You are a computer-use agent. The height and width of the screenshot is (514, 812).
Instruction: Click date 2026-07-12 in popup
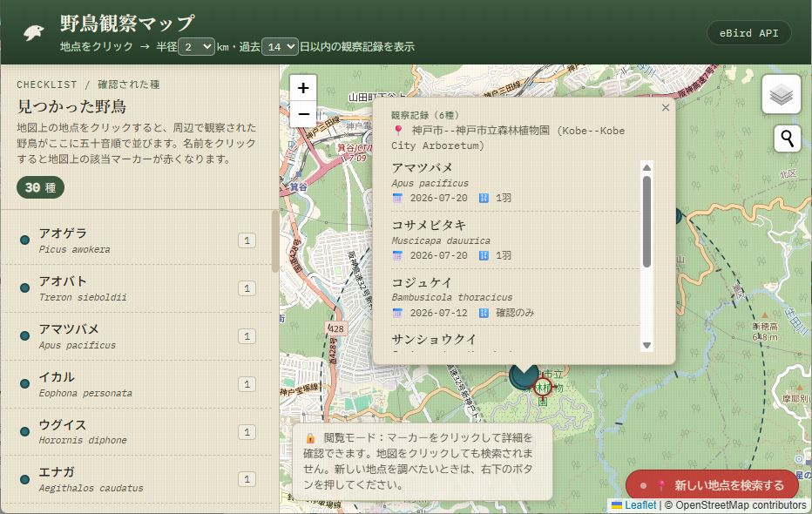pos(438,313)
